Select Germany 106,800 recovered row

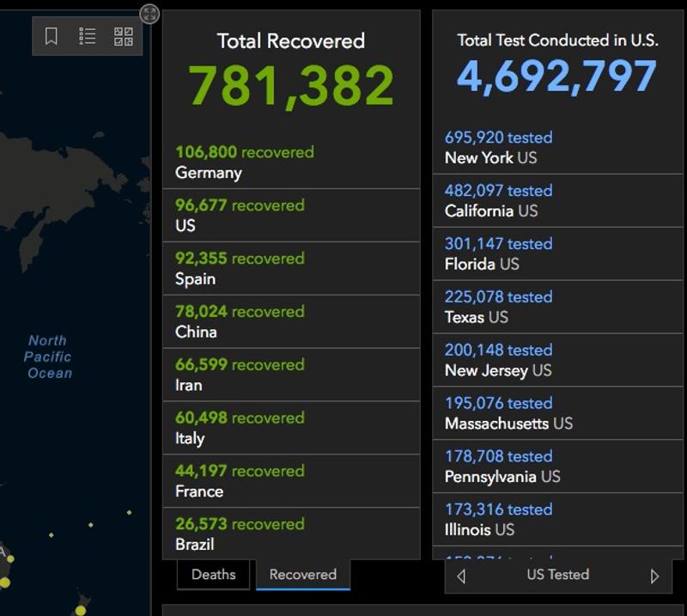tap(291, 162)
